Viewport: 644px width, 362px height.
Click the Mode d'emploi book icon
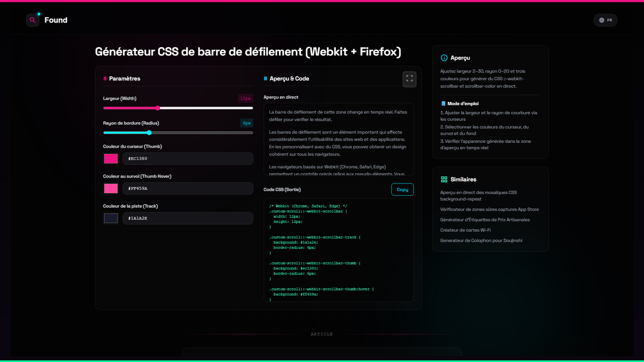tap(443, 104)
